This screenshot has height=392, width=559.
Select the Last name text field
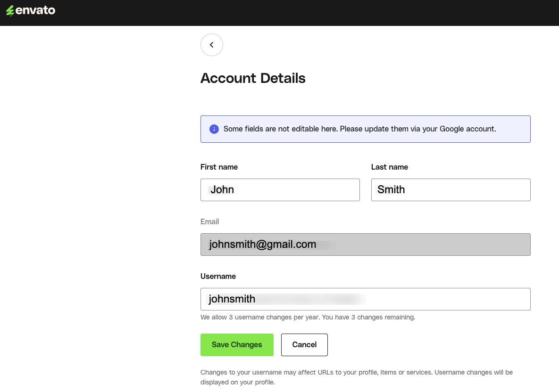click(x=450, y=189)
